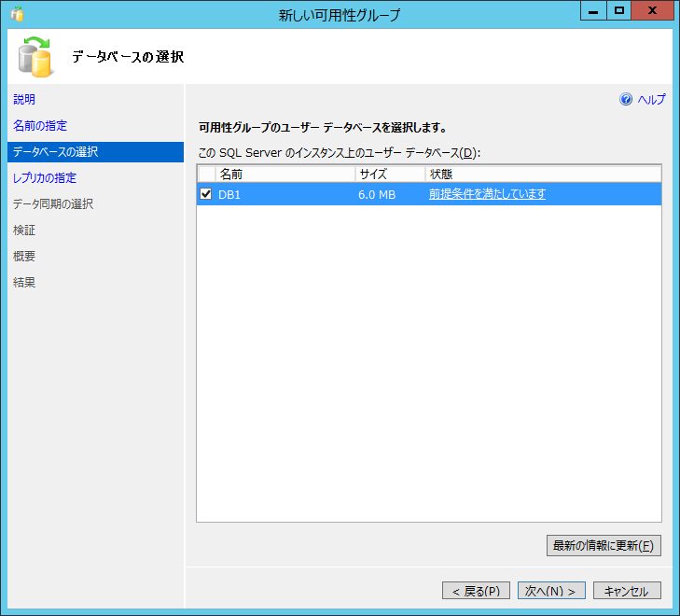Sort by the 状態 column header
The height and width of the screenshot is (616, 680).
(x=542, y=175)
